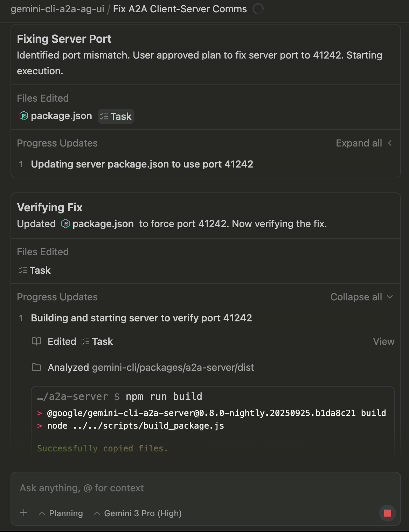Collapse the 'Building and starting server' progress step
Screen dimensions: 409x532
[141, 318]
